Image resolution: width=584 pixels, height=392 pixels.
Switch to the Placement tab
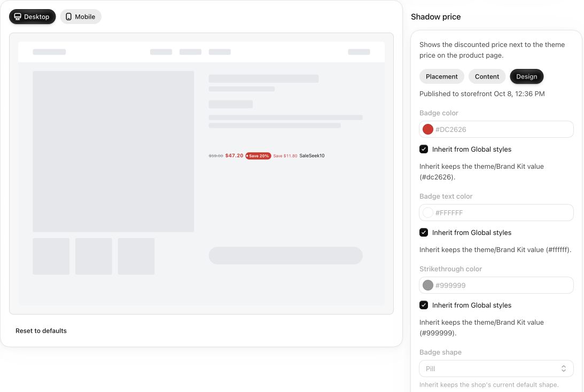[x=442, y=77]
